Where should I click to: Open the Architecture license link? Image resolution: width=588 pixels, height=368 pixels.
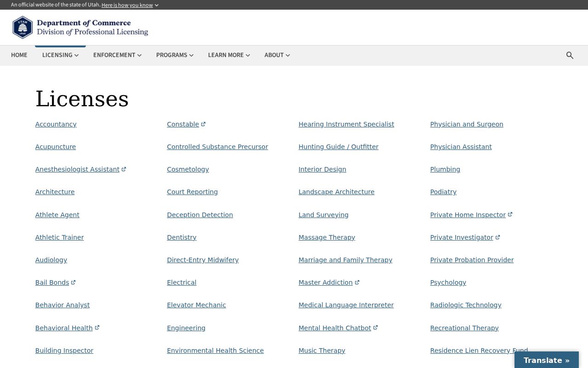point(55,192)
